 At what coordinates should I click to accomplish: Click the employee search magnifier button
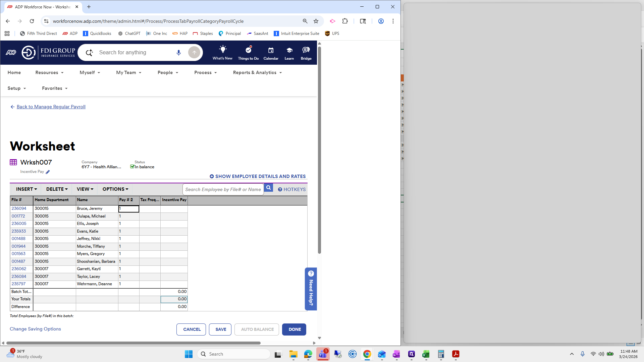tap(268, 188)
